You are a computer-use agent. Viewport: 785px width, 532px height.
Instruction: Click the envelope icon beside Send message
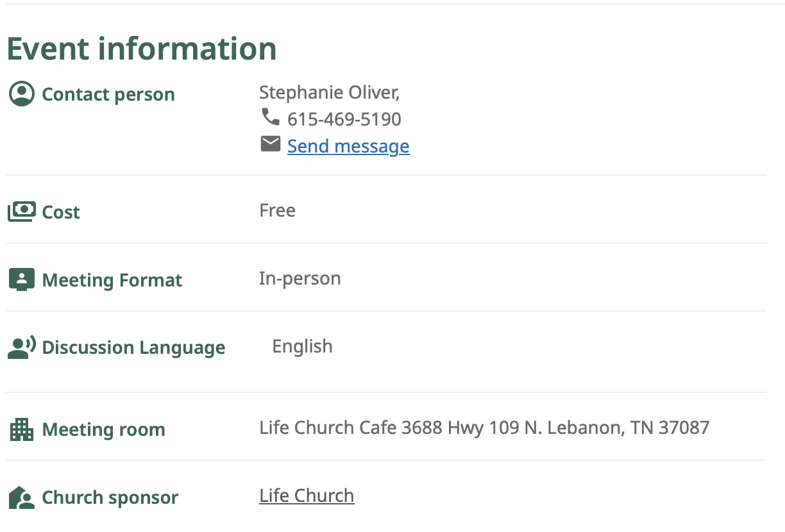[x=270, y=144]
